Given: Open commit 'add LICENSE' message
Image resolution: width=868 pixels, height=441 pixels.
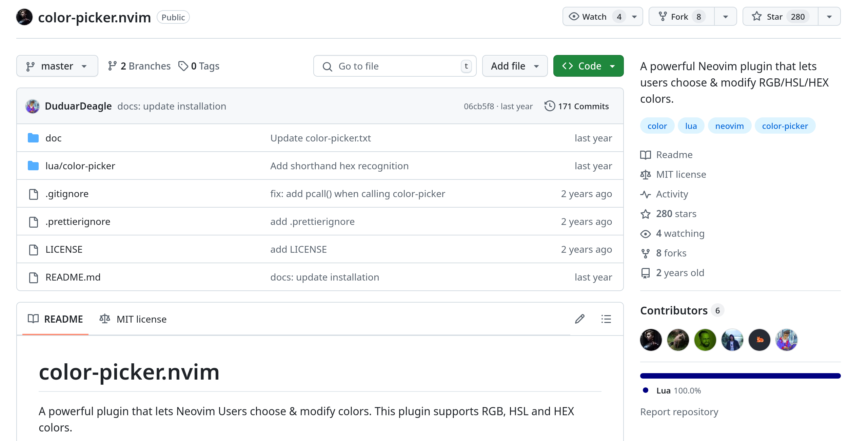Looking at the screenshot, I should pos(298,249).
